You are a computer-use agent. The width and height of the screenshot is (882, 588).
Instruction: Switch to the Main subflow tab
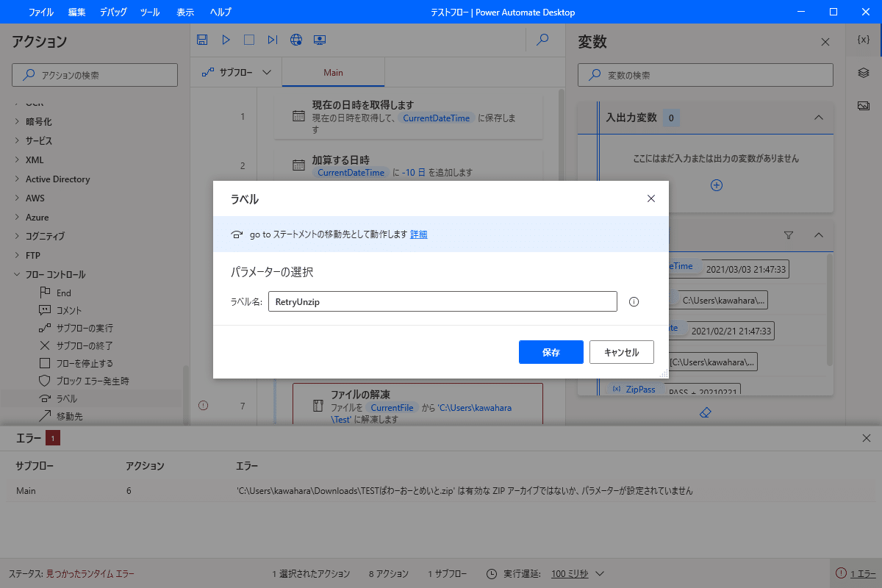[333, 72]
